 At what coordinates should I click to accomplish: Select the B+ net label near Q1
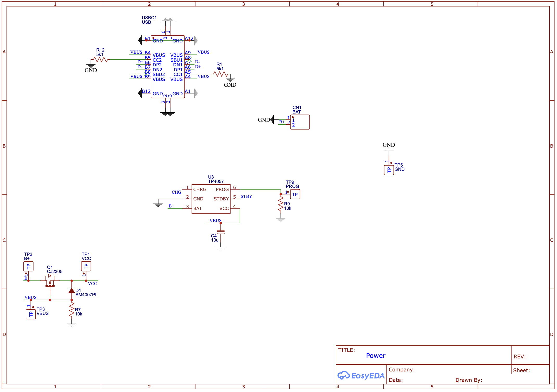(27, 278)
